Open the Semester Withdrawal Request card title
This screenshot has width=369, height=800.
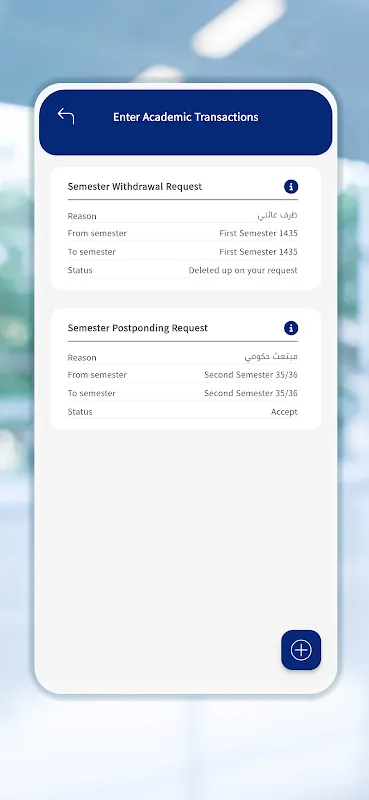coord(135,187)
